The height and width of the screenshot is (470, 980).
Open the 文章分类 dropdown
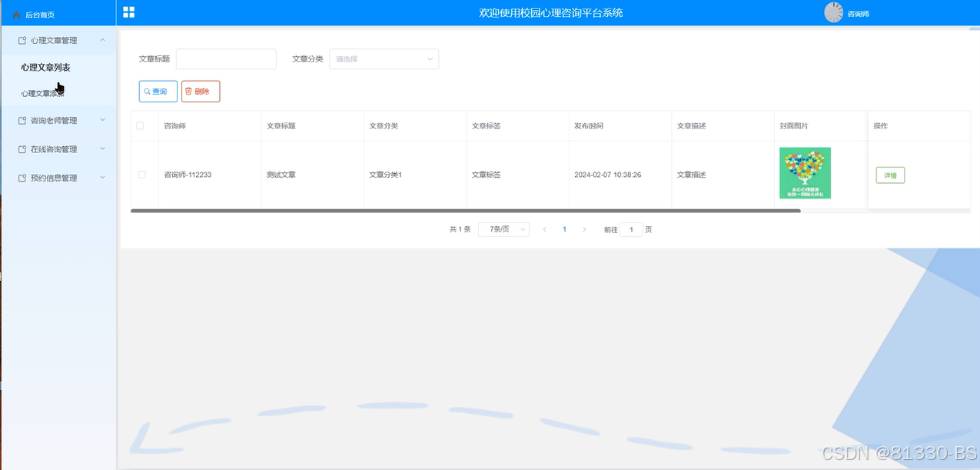coord(384,59)
